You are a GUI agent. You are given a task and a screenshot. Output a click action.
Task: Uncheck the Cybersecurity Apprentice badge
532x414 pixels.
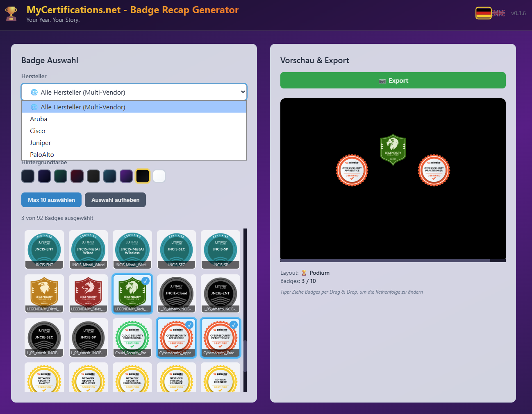click(x=176, y=337)
